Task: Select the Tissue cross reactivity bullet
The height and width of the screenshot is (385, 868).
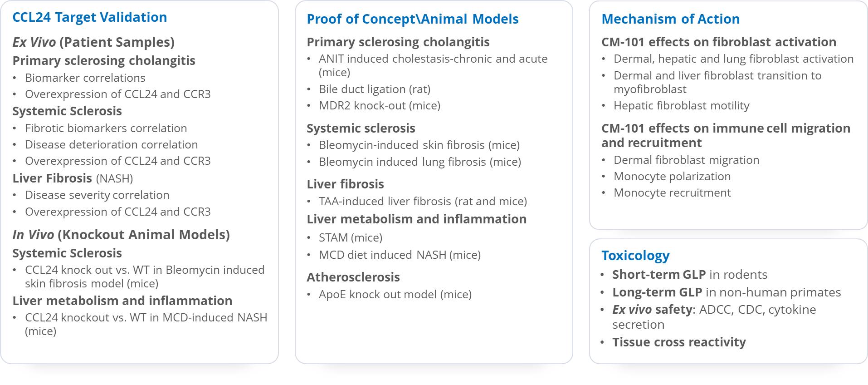Action: [x=678, y=342]
